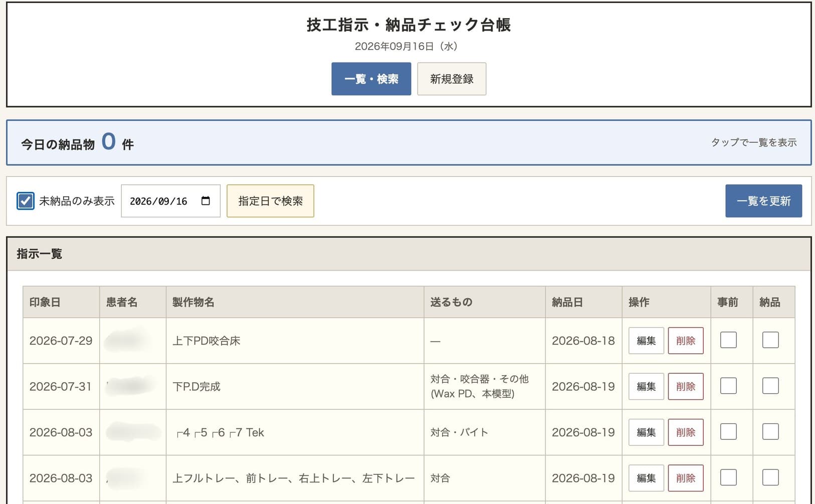815x504 pixels.
Task: Select the 対合・バイト cell
Action: (485, 432)
